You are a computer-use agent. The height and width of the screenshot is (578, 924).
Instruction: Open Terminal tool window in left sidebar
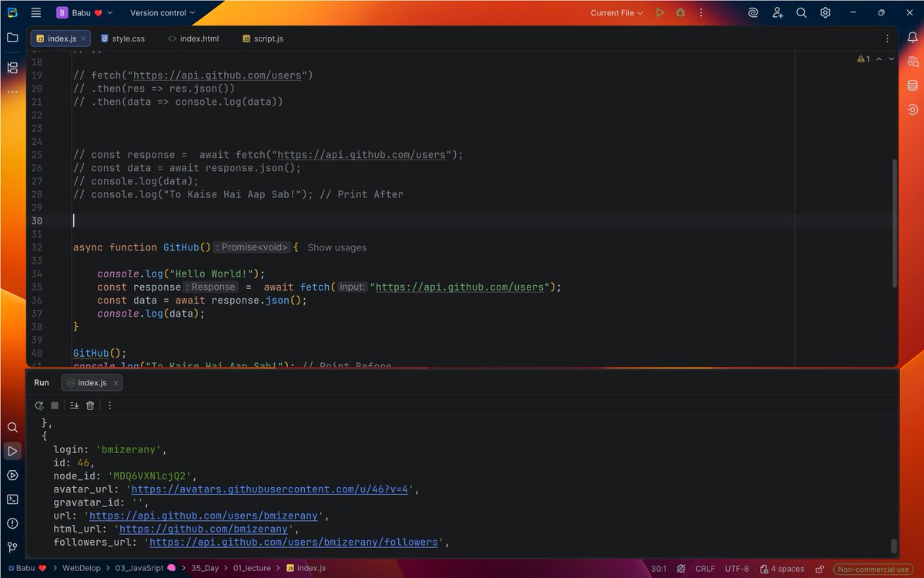[12, 499]
